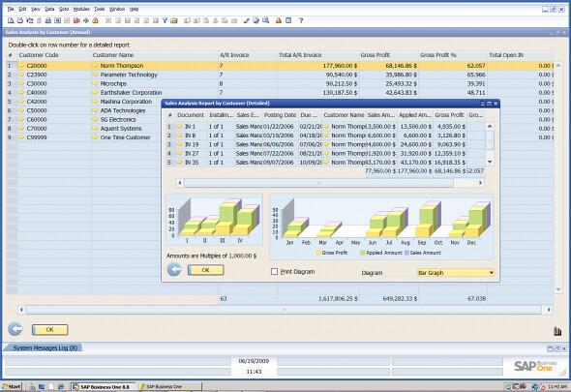Screen dimensions: 571x392
Task: Click the detailed report horizontal scrollbar
Action: click(330, 183)
